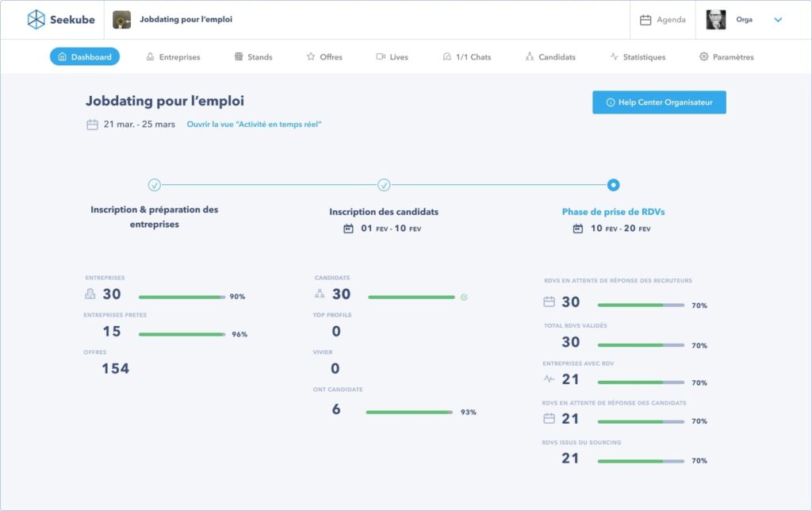Expand the Orga account dropdown chevron
The height and width of the screenshot is (511, 812).
[778, 20]
